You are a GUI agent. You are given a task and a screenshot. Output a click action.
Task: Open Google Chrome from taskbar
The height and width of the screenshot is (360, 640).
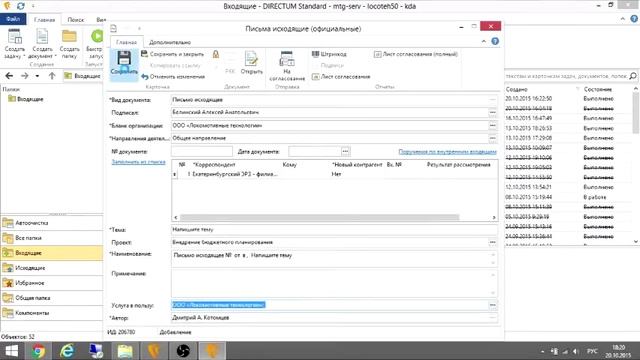click(39, 351)
